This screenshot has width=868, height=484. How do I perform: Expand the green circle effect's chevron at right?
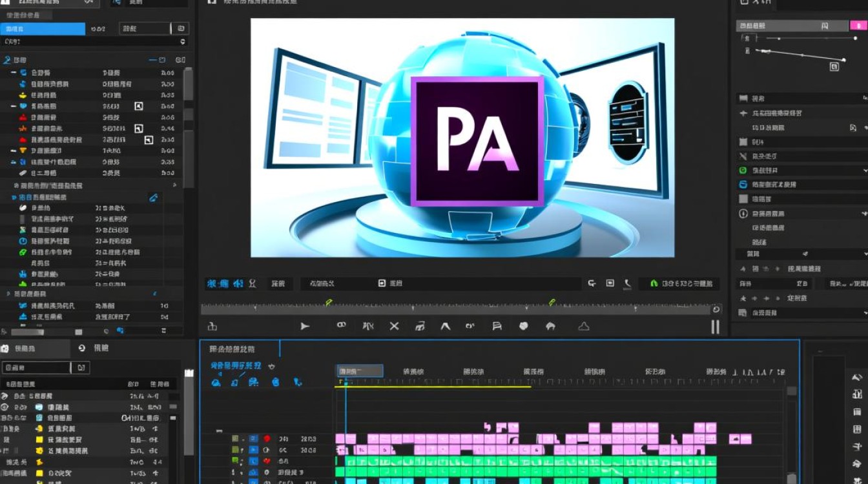865,170
